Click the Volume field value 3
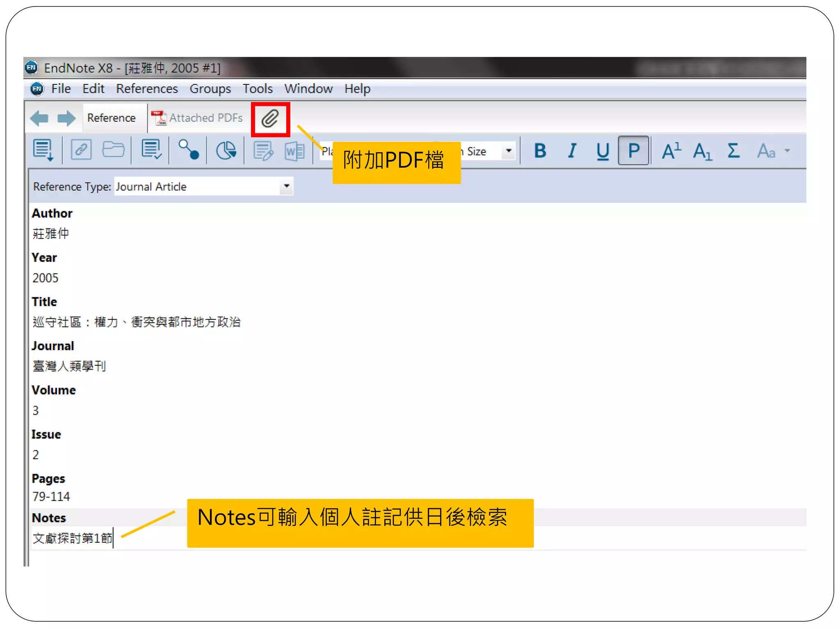This screenshot has height=630, width=840. (x=36, y=410)
